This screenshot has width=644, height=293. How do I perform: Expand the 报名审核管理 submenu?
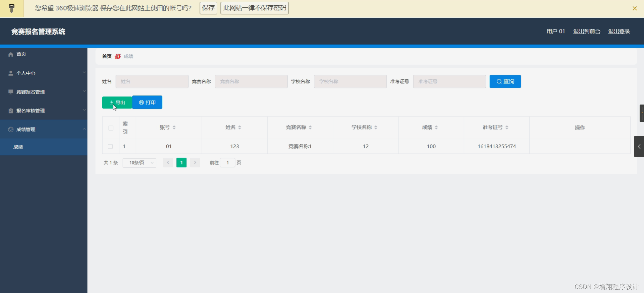pos(84,110)
